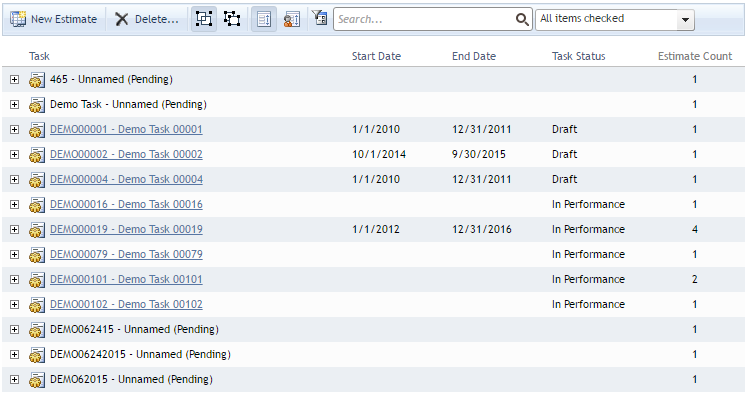Viewport: 751px width, 398px height.
Task: Click the magnifying glass search icon
Action: pos(522,19)
